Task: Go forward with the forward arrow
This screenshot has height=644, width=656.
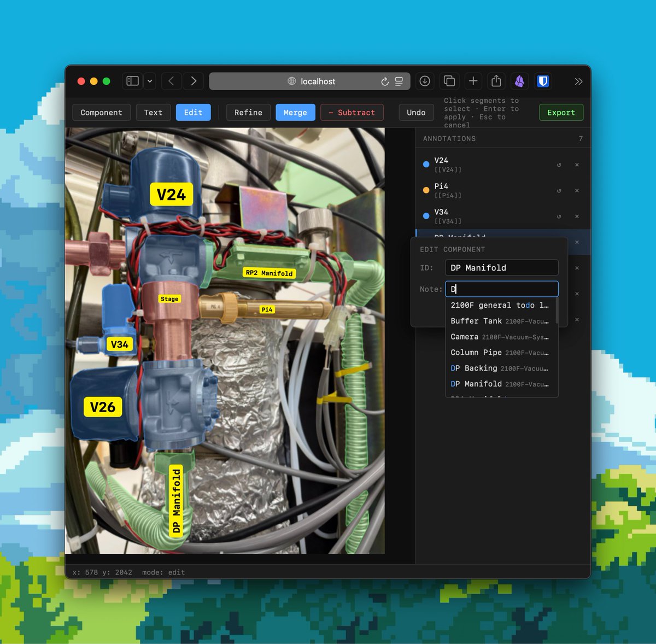Action: (194, 81)
